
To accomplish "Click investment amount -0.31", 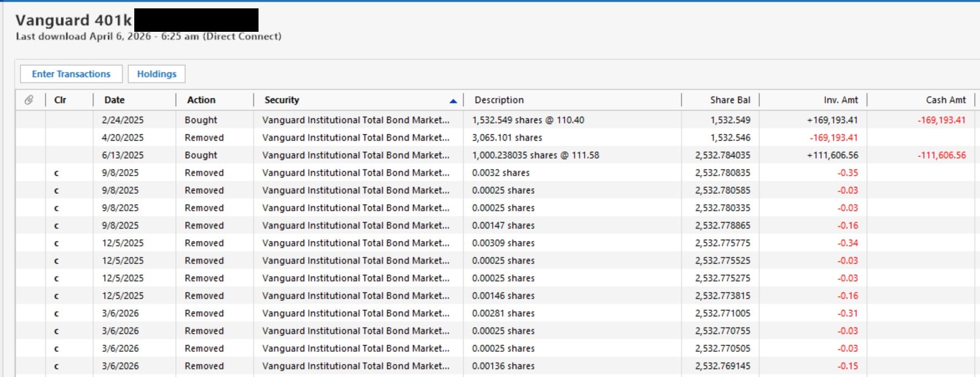I will [x=847, y=313].
